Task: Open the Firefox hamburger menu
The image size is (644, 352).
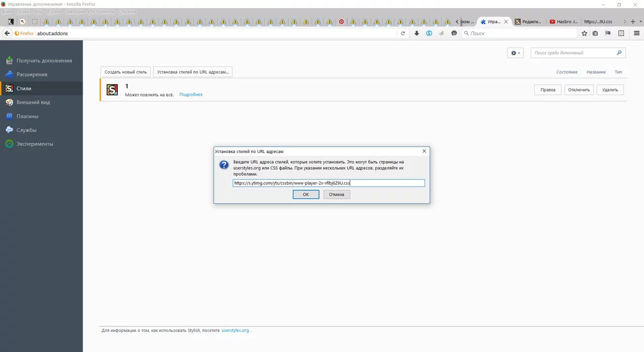Action: 636,33
